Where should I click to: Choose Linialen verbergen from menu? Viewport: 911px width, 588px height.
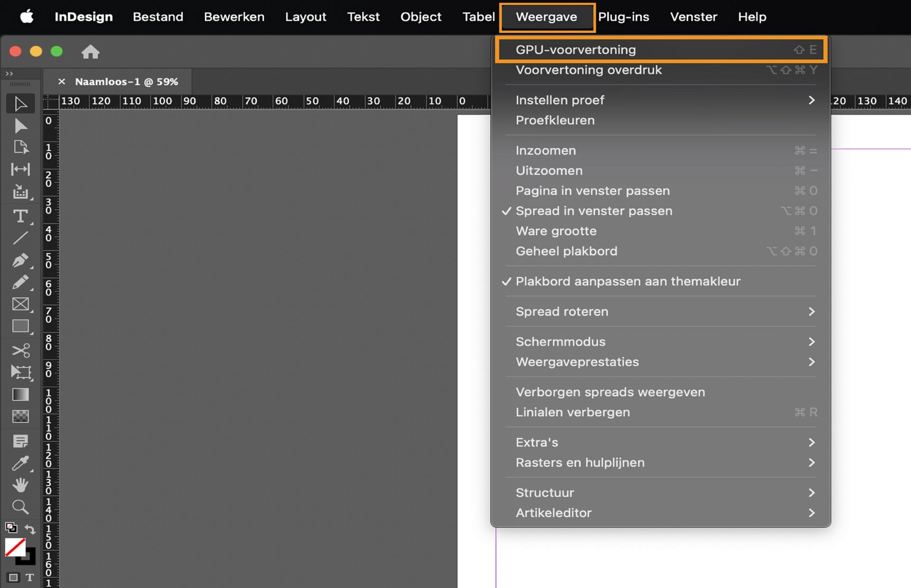573,412
